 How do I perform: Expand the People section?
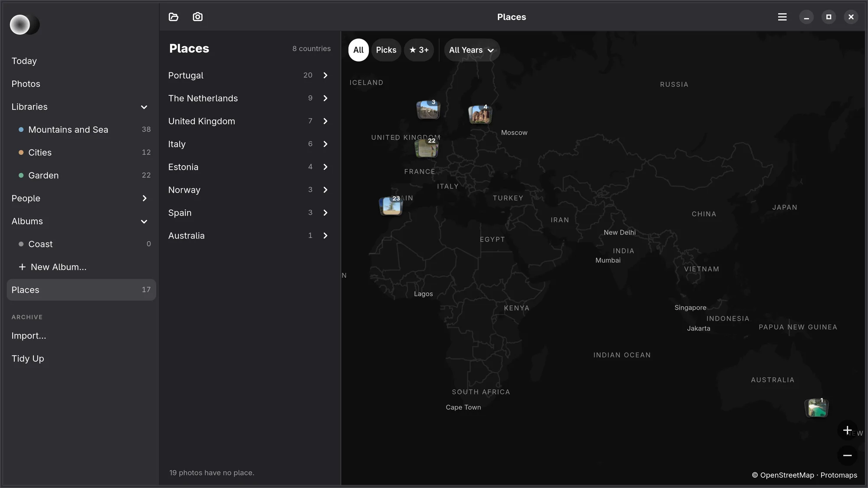pos(145,199)
